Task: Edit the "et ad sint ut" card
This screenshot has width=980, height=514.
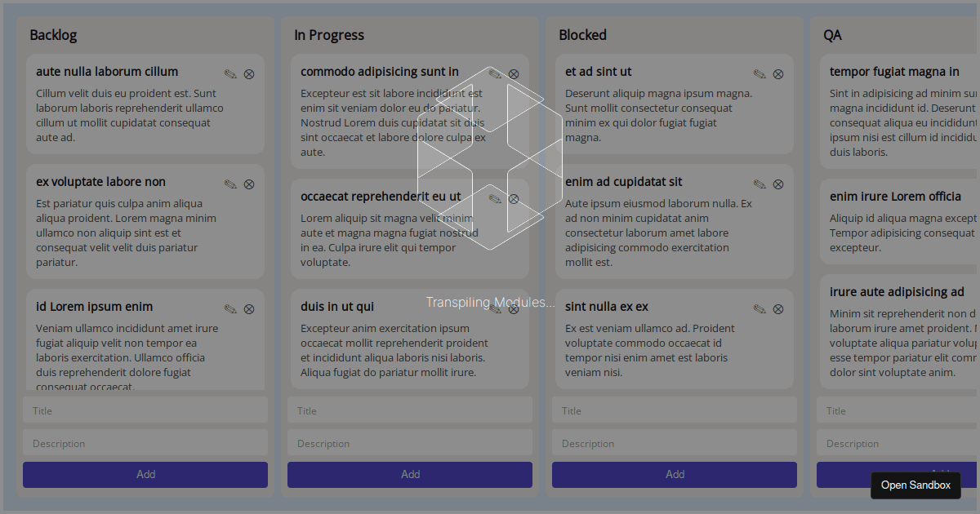Action: click(759, 73)
